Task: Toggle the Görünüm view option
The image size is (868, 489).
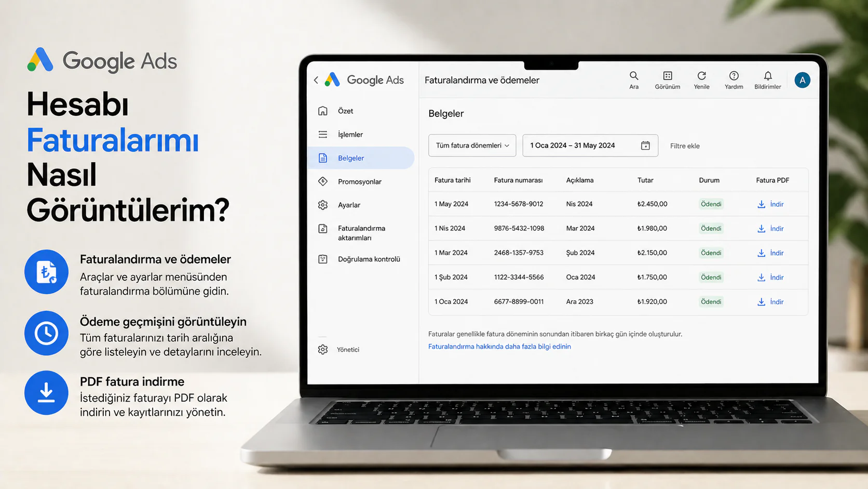Action: click(x=668, y=76)
